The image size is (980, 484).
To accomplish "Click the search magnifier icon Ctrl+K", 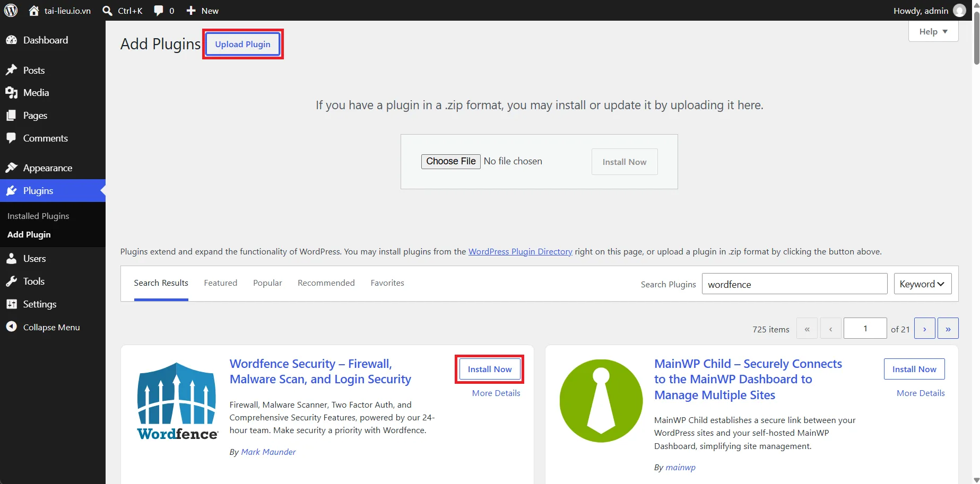I will click(107, 11).
